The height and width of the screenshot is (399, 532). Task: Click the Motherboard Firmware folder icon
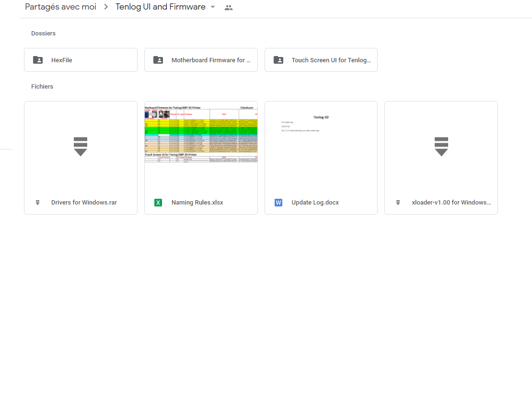tap(158, 60)
